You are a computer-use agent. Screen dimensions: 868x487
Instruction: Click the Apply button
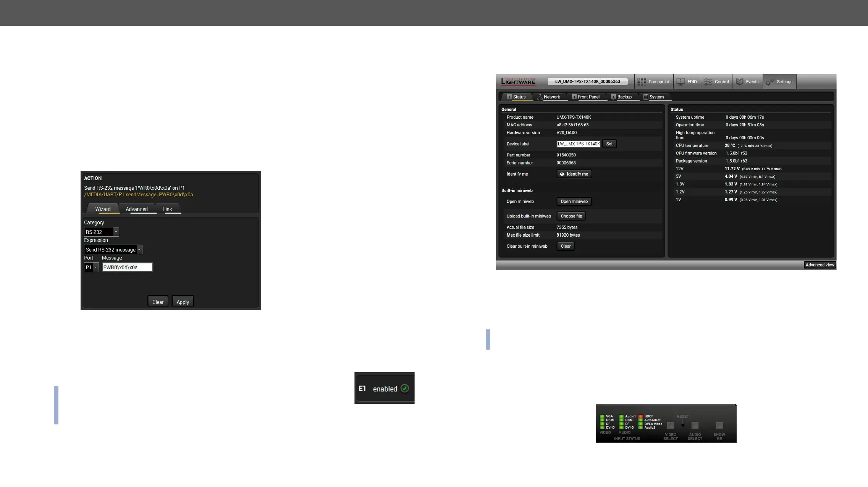pos(183,302)
